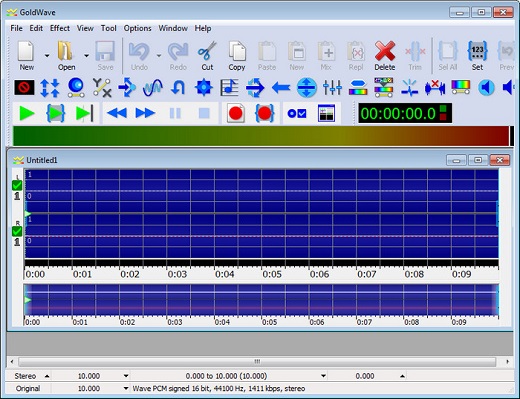Click the 0:05 mark on main timeline
This screenshot has width=520, height=399.
click(x=272, y=274)
